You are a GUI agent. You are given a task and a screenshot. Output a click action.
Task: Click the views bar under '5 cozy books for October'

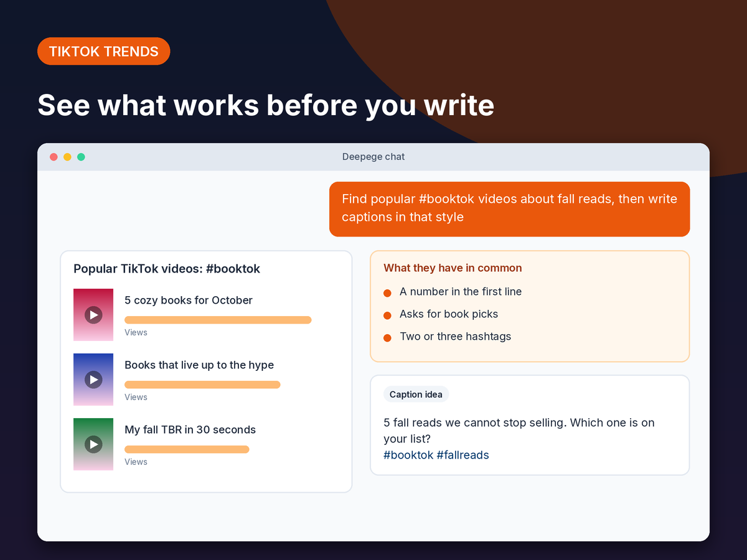218,320
